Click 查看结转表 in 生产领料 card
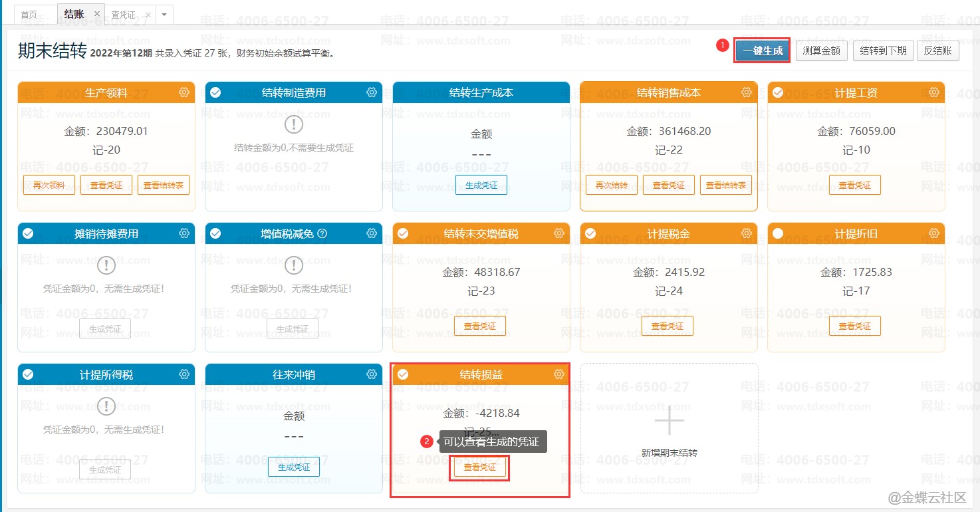The image size is (980, 512). (164, 185)
